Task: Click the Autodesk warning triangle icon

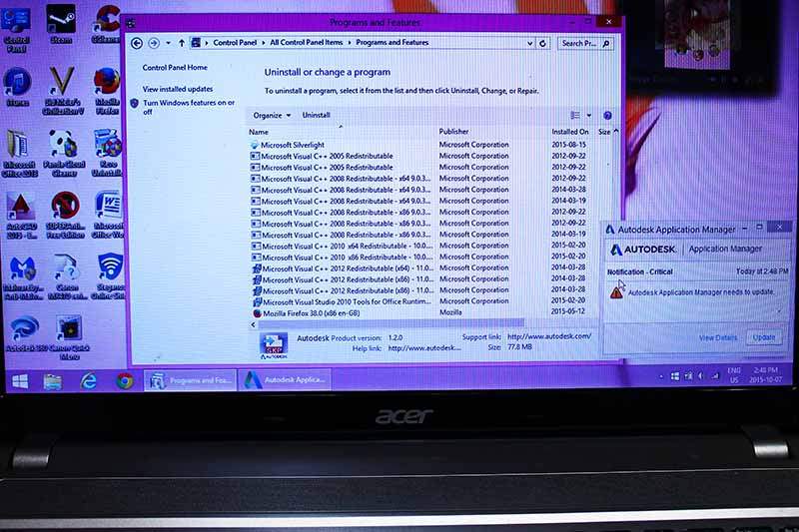Action: (x=616, y=292)
